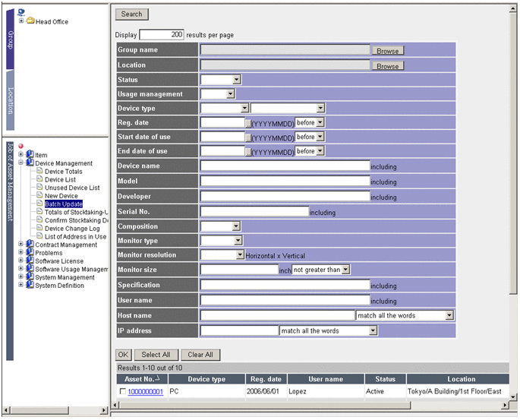Open the Monitor type dropdown
The height and width of the screenshot is (420, 520).
click(x=236, y=241)
